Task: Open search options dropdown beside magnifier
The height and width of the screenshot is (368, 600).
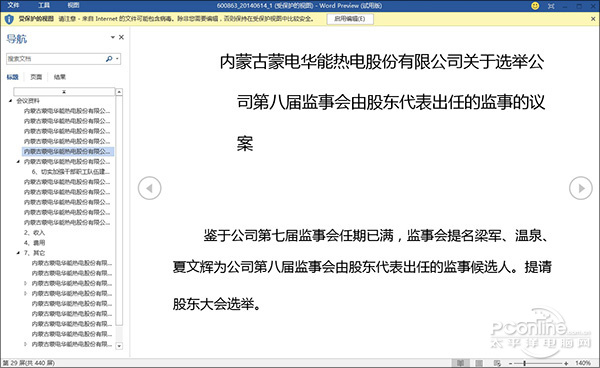Action: [x=117, y=59]
